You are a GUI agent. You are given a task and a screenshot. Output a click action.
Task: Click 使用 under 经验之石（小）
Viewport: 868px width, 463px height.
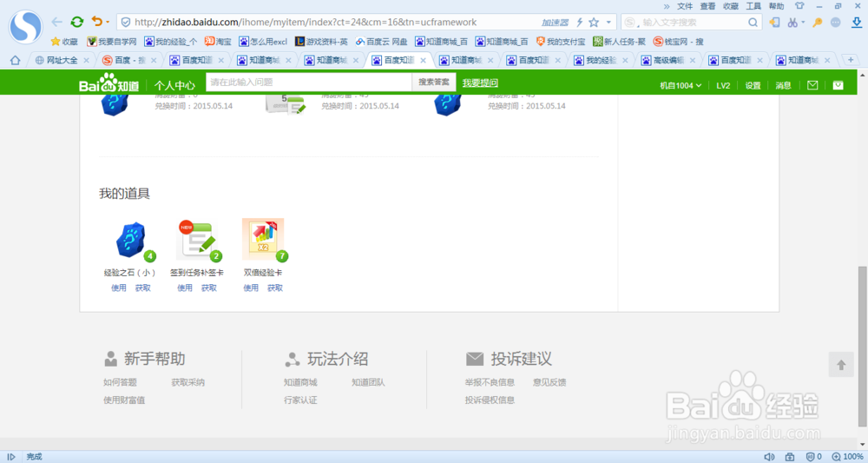click(118, 288)
